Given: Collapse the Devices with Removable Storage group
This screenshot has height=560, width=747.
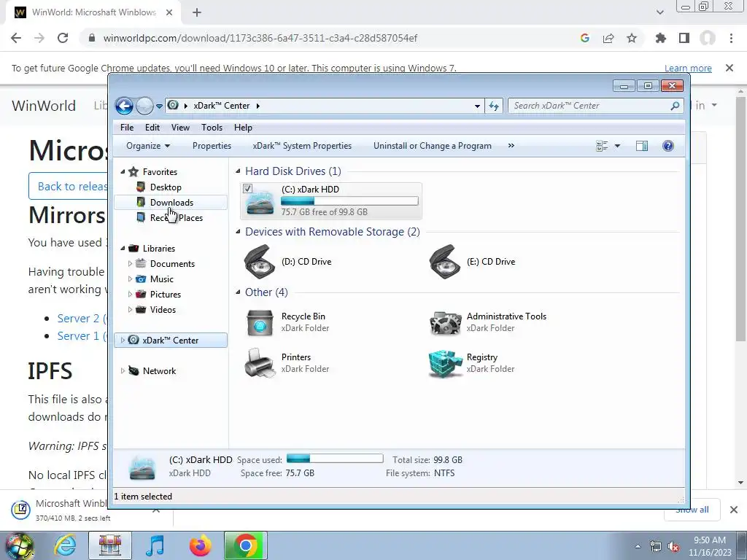Looking at the screenshot, I should tap(239, 232).
